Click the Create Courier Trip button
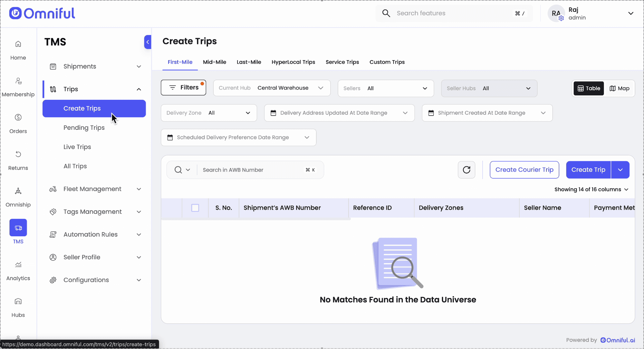Screen dimensions: 644x349 point(524,170)
